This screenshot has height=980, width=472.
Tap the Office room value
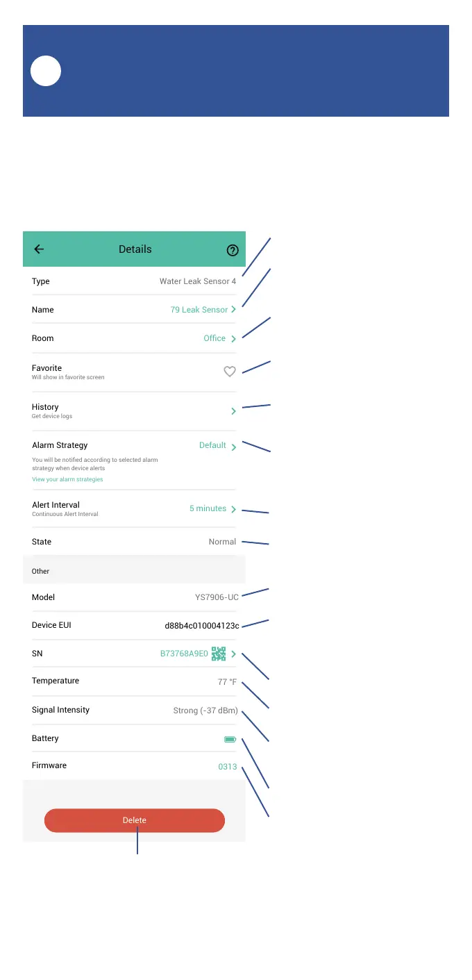[214, 338]
